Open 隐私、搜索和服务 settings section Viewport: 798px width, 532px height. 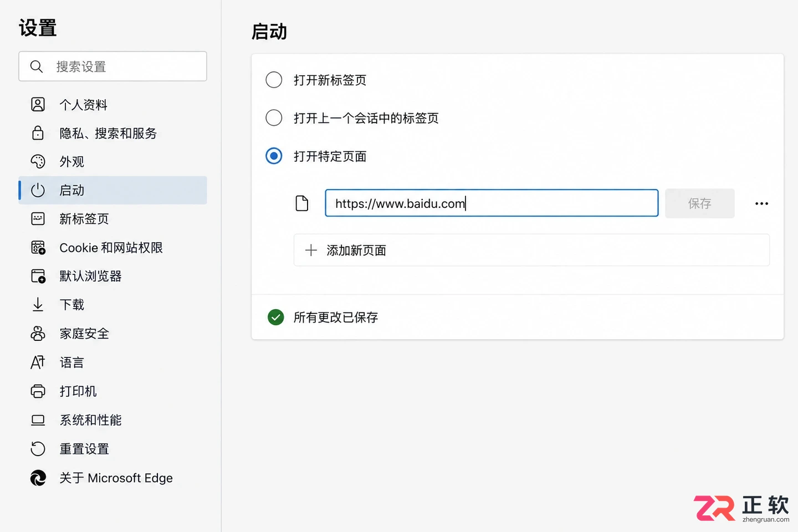(112, 133)
